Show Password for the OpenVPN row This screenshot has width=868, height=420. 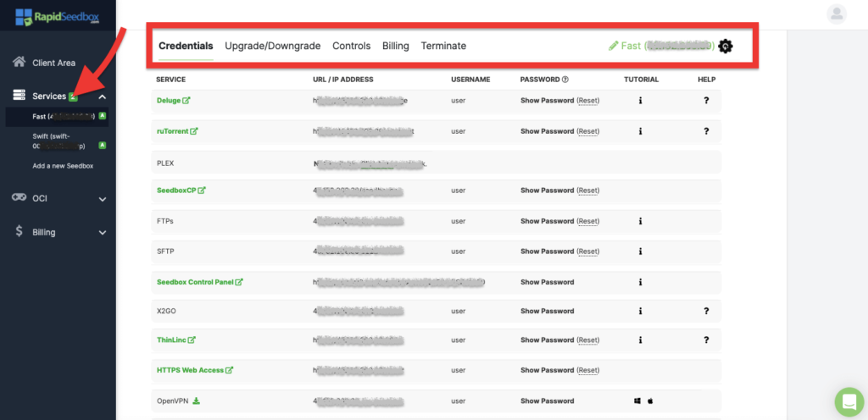pyautogui.click(x=547, y=401)
